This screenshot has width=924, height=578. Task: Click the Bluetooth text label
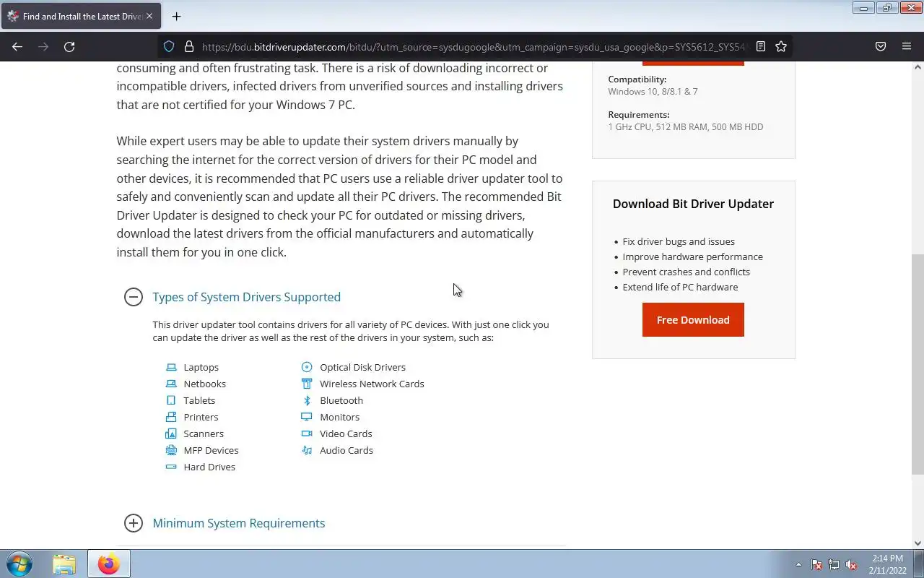point(341,400)
